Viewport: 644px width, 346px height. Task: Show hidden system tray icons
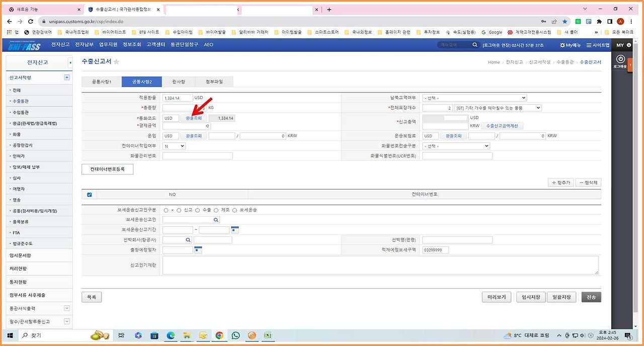(x=559, y=335)
